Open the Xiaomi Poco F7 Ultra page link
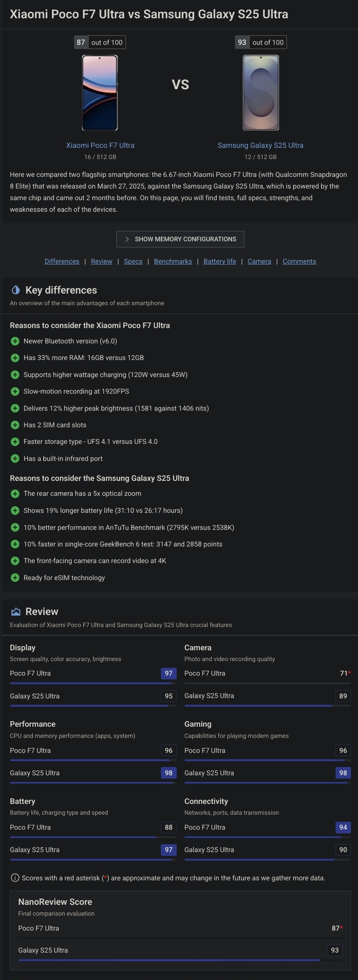This screenshot has width=358, height=980. pos(100,145)
